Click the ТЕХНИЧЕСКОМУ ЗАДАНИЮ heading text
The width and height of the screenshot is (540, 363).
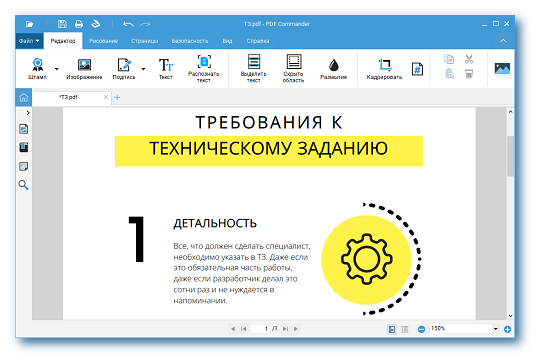[269, 149]
